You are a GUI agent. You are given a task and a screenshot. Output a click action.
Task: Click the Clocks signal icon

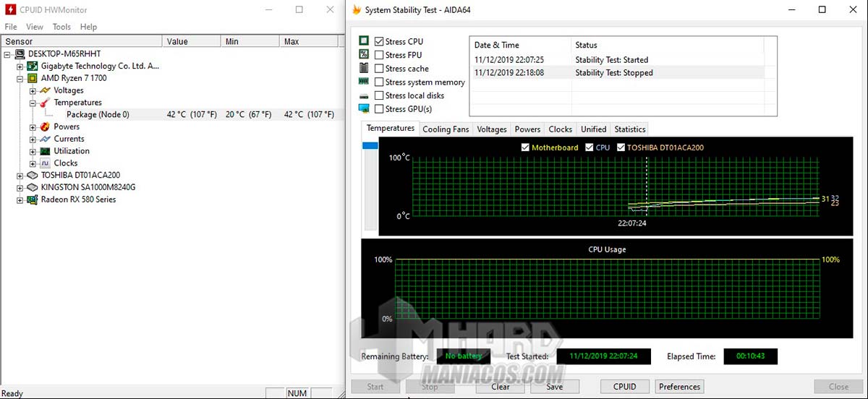[45, 163]
